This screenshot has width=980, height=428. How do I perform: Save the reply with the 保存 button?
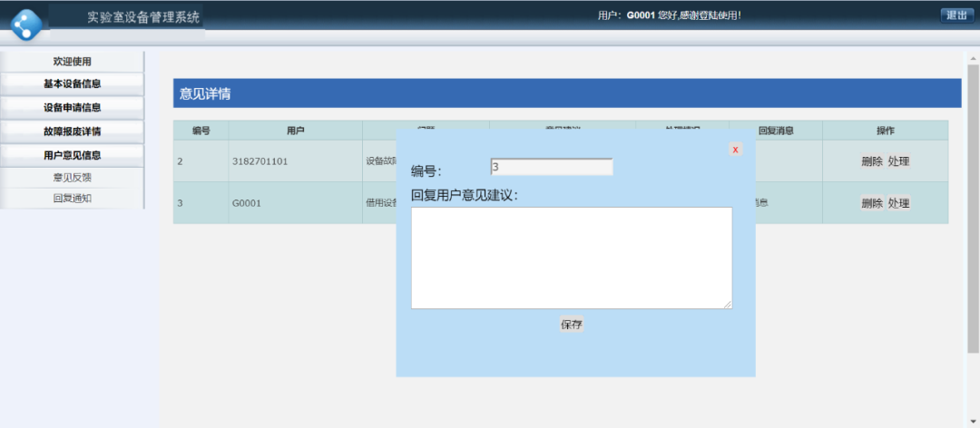coord(572,325)
